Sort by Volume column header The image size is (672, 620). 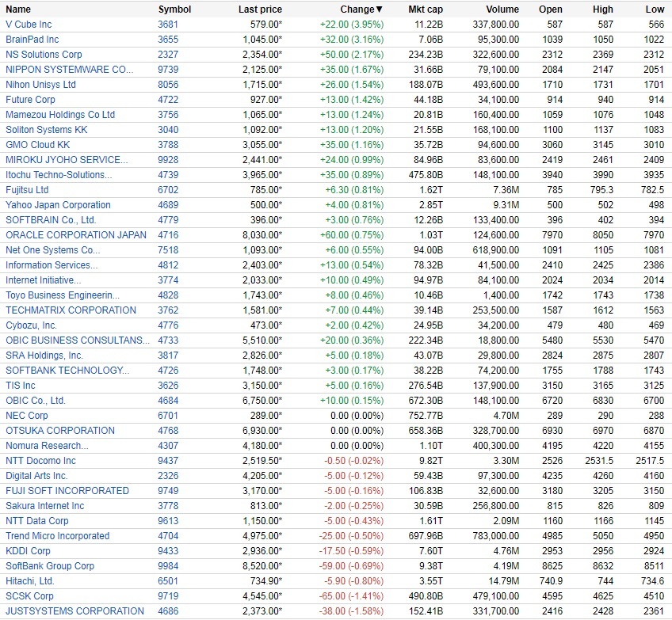502,10
